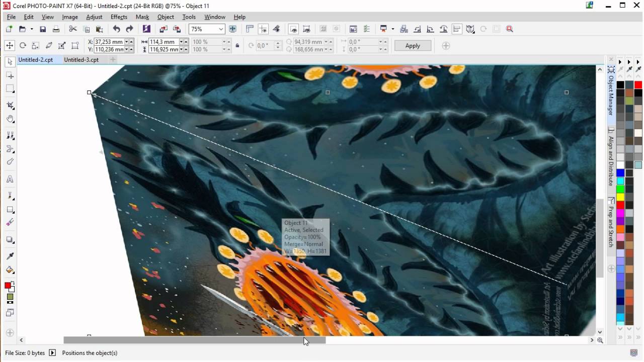Screen dimensions: 644x362
Task: Switch to the Untitled-3.cpt tab
Action: coord(82,59)
